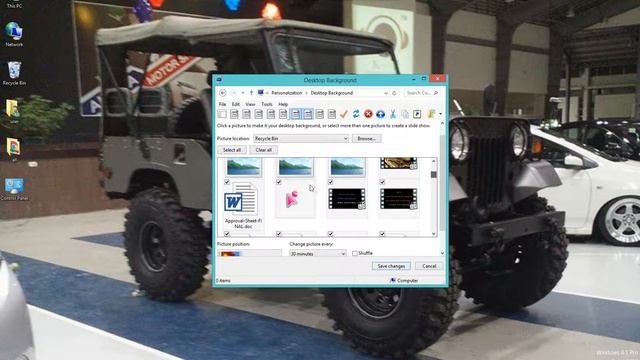This screenshot has height=360, width=640.
Task: Click the orange checkmark toolbar icon
Action: click(344, 114)
